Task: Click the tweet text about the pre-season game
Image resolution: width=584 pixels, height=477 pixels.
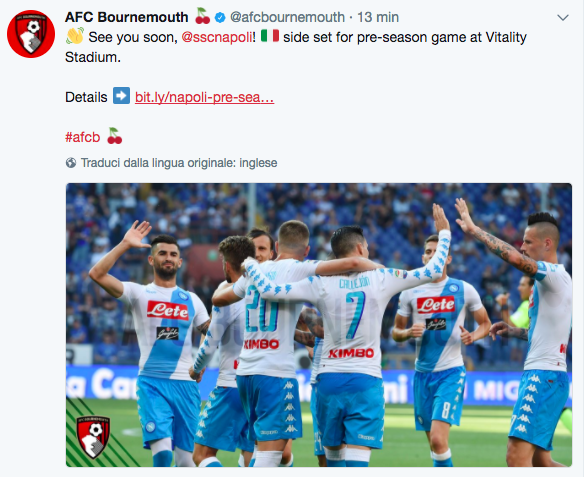Action: 296,47
